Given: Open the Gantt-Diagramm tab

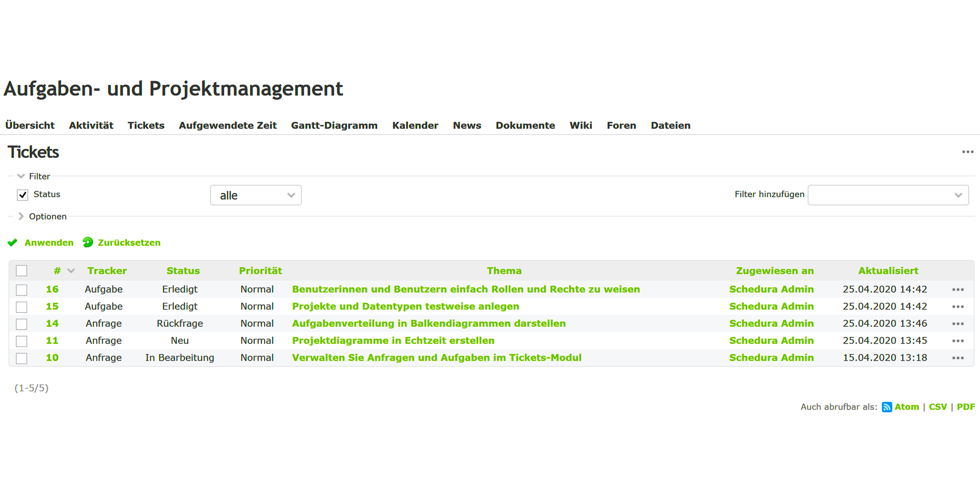Looking at the screenshot, I should click(x=334, y=125).
